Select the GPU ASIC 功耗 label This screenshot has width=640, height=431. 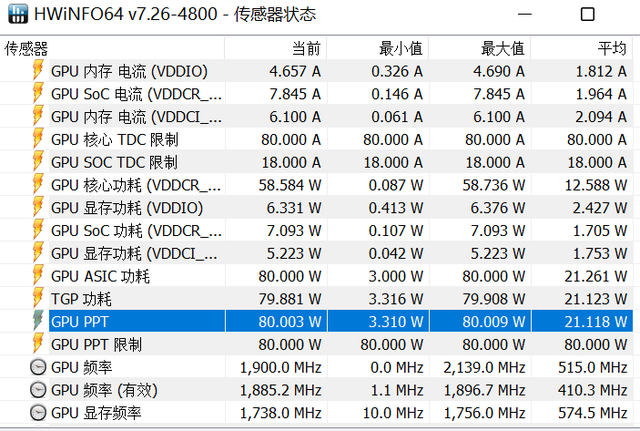point(100,277)
